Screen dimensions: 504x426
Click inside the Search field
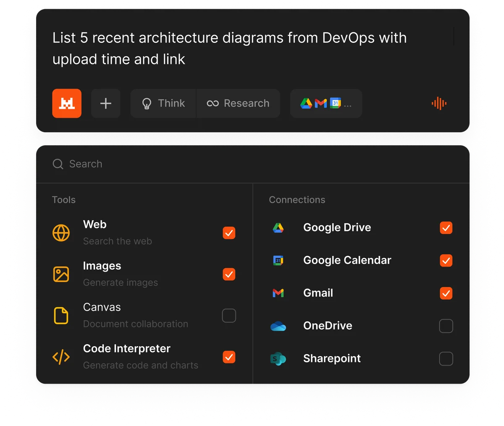click(x=126, y=164)
